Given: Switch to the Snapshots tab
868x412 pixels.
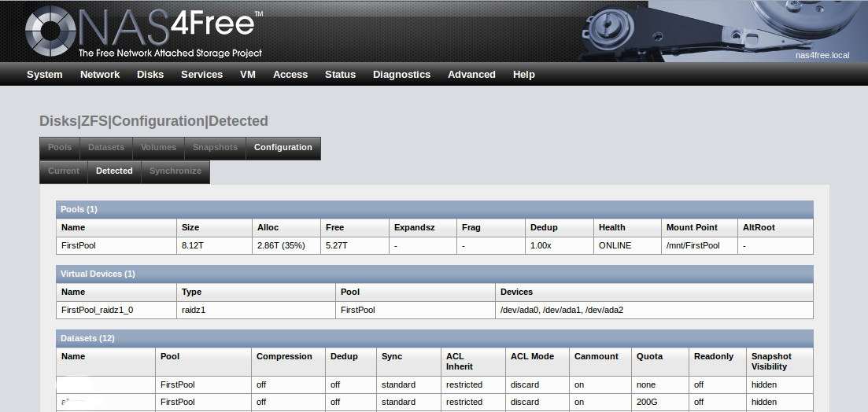Looking at the screenshot, I should [215, 148].
